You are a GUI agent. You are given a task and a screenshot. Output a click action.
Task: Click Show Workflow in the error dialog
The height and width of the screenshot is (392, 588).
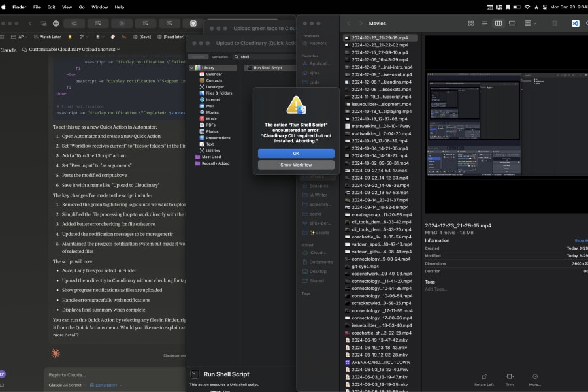296,165
